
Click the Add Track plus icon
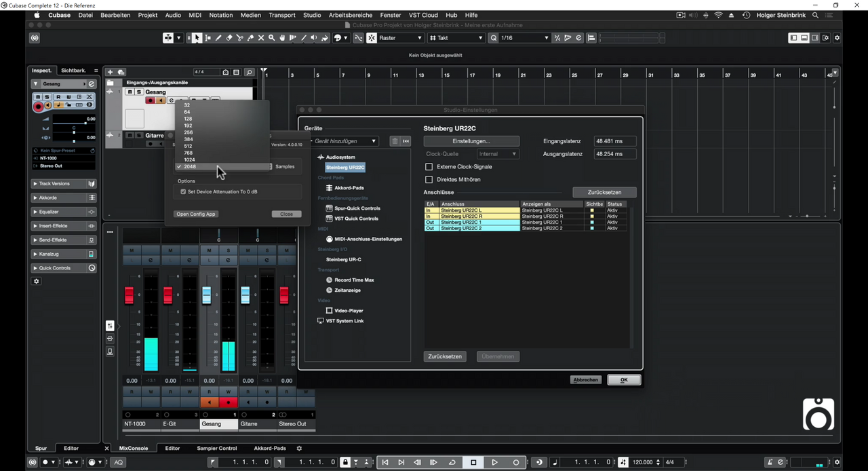110,72
